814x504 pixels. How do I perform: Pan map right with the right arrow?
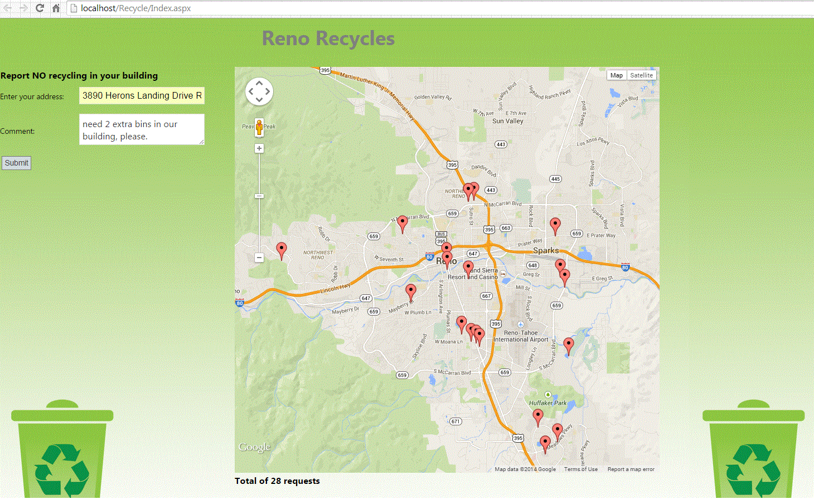pyautogui.click(x=268, y=91)
